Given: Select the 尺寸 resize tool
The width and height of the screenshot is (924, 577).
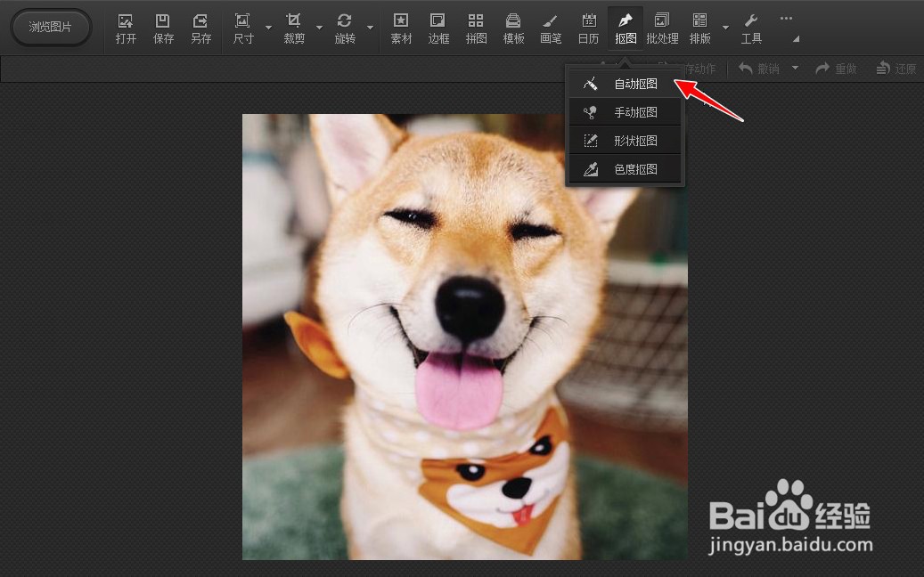Looking at the screenshot, I should point(242,28).
